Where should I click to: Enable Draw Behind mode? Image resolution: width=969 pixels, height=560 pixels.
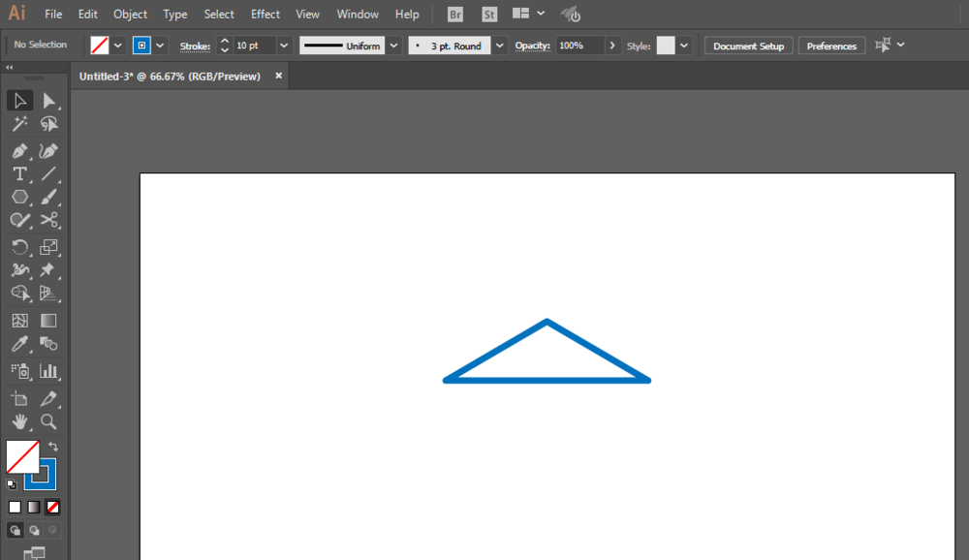point(34,530)
